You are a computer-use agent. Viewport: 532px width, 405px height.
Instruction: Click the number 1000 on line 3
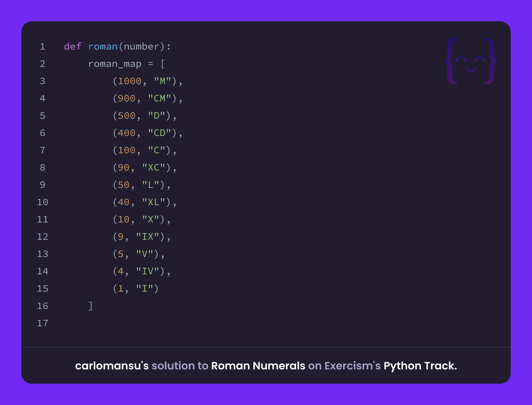click(x=130, y=81)
